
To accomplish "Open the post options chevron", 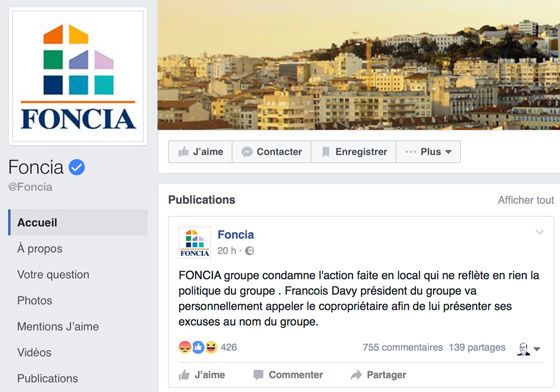I will coord(540,232).
